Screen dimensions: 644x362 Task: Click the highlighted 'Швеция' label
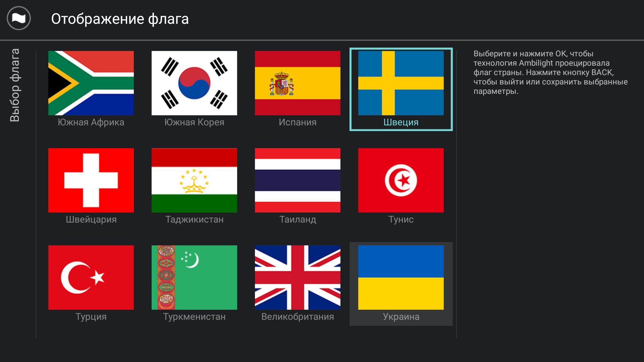point(401,122)
